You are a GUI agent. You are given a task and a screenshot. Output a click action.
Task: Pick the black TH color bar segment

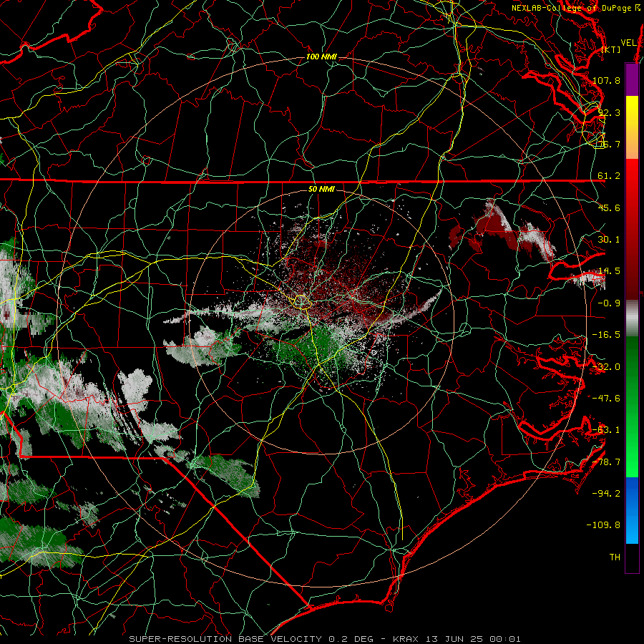click(632, 557)
